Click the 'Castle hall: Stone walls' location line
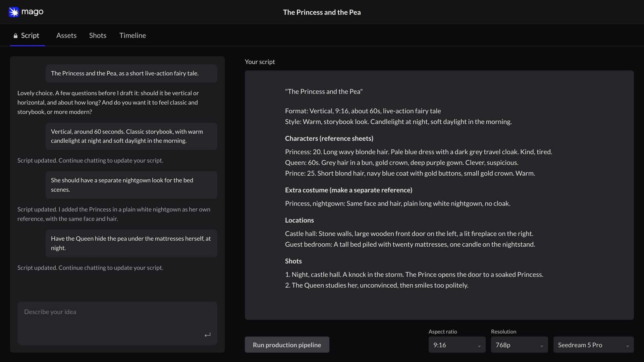 click(409, 234)
